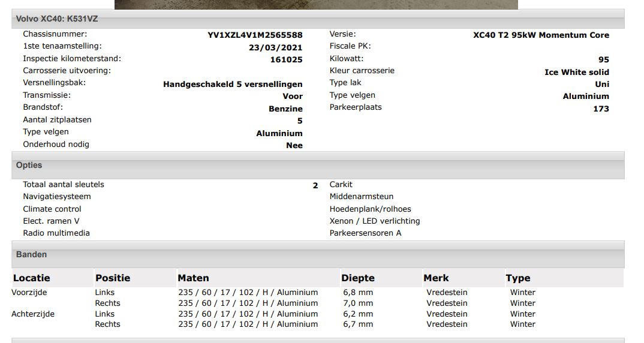Expand the Opties section header
This screenshot has width=644, height=343.
(x=29, y=165)
